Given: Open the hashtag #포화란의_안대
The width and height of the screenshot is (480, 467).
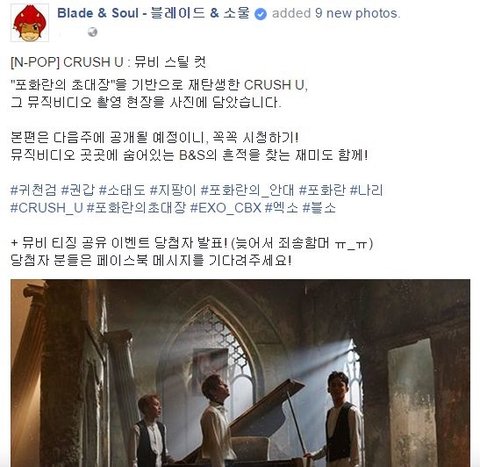Looking at the screenshot, I should 248,190.
